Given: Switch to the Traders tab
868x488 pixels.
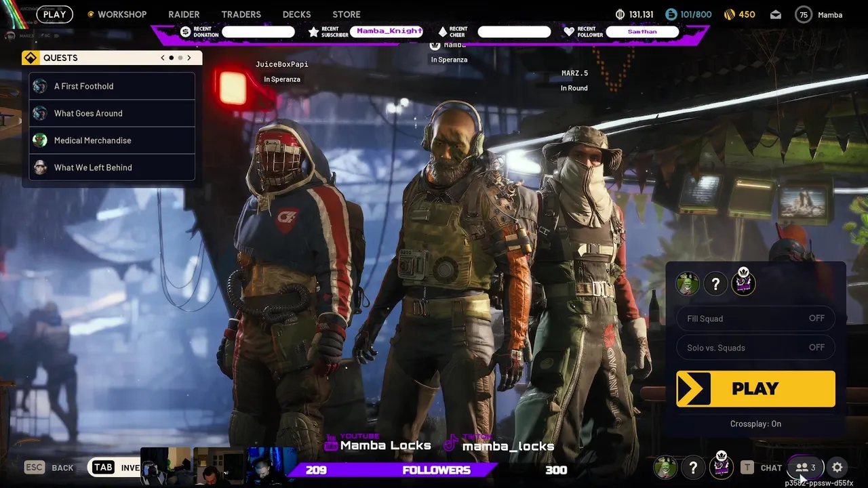Looking at the screenshot, I should click(x=241, y=14).
